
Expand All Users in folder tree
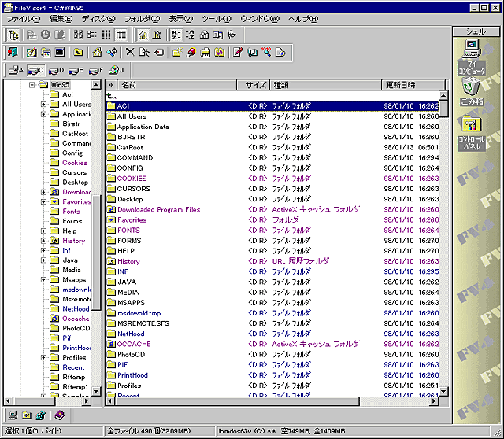click(43, 105)
